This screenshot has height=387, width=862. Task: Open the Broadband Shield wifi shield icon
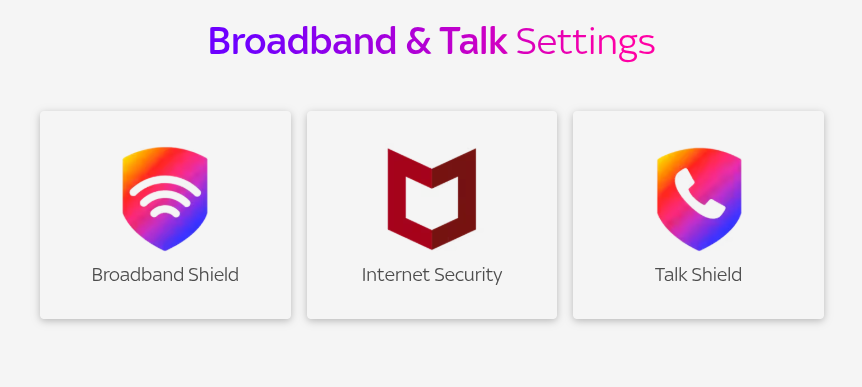[165, 198]
